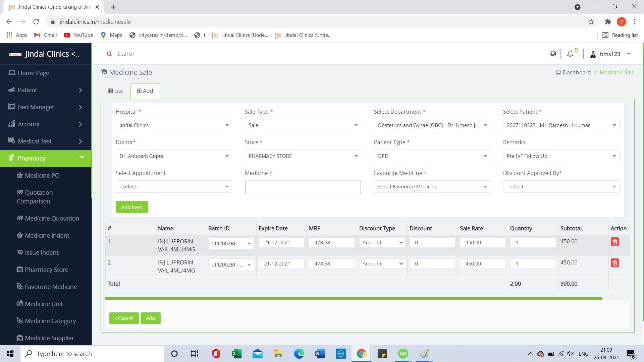Focus the Medicine input field

pyautogui.click(x=303, y=187)
